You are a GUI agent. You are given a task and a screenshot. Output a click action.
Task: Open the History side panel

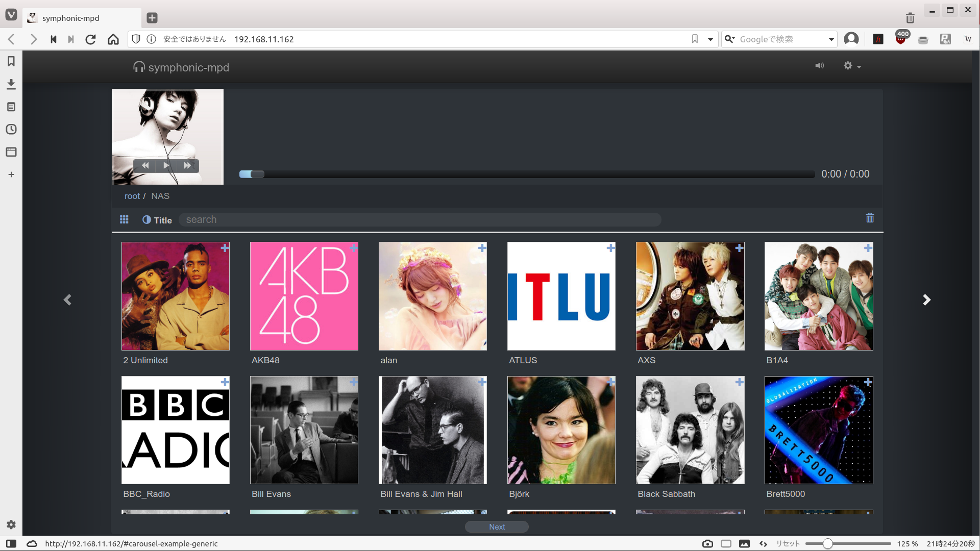pyautogui.click(x=11, y=129)
